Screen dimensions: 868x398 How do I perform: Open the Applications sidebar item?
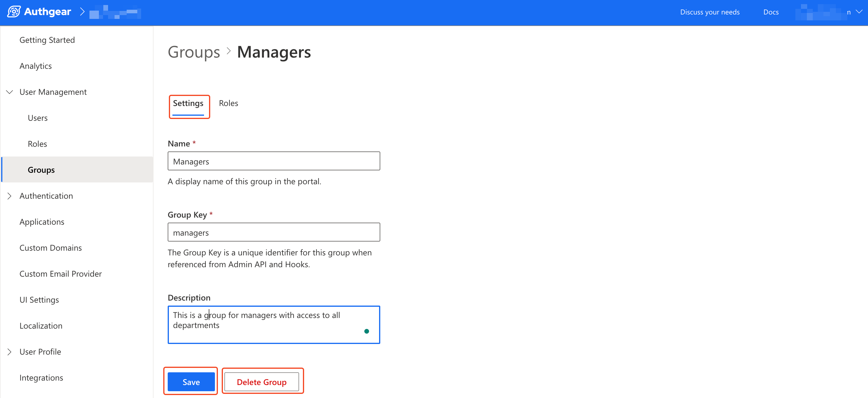(x=42, y=222)
